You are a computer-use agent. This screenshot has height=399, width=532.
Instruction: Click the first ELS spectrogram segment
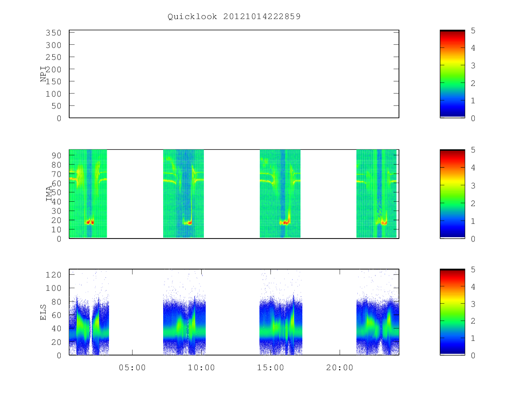pos(89,312)
